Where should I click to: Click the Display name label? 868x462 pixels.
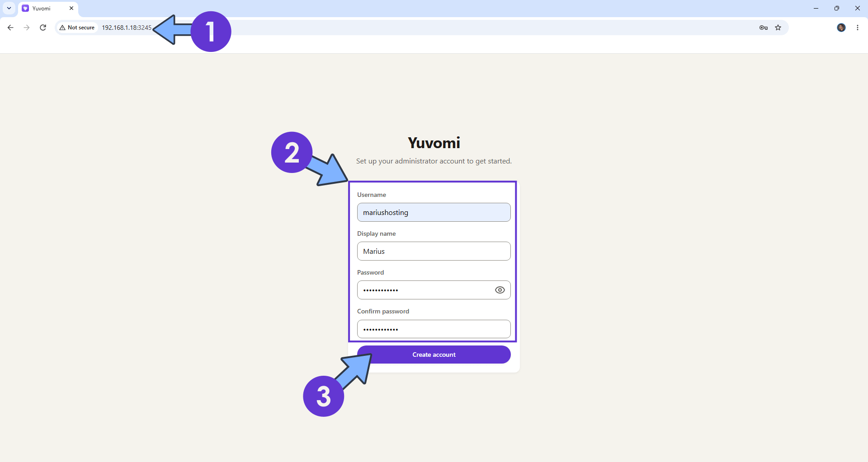[377, 233]
